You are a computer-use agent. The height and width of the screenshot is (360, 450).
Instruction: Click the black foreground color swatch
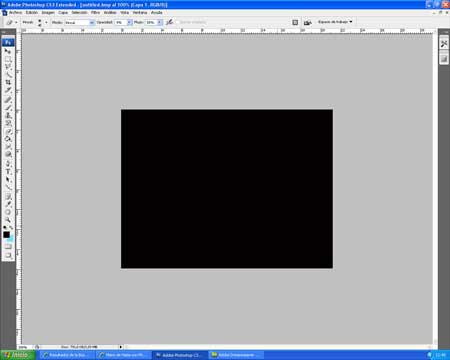point(6,235)
